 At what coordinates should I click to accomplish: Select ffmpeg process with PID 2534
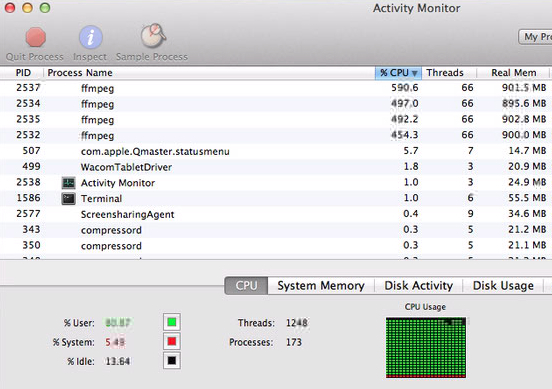tap(276, 104)
